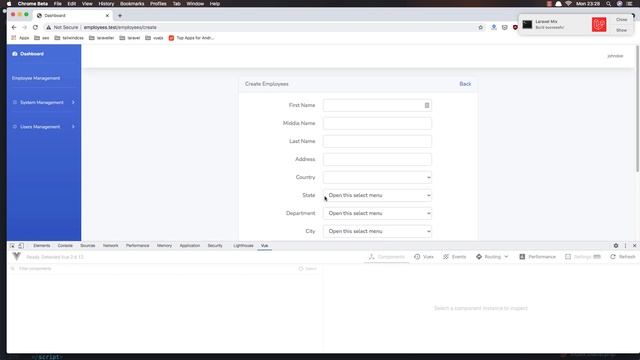Click the Select component picker in Vue devtools
Image resolution: width=640 pixels, height=360 pixels.
coord(307,269)
